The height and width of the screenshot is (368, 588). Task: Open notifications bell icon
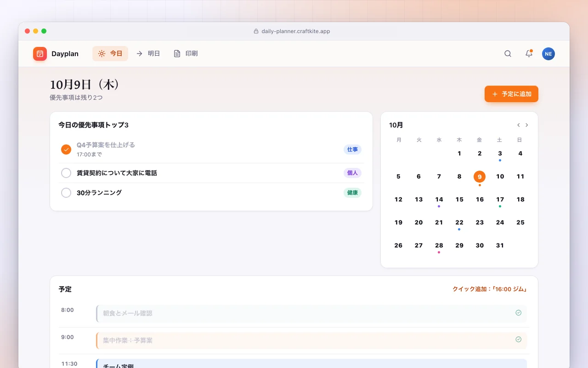click(529, 54)
